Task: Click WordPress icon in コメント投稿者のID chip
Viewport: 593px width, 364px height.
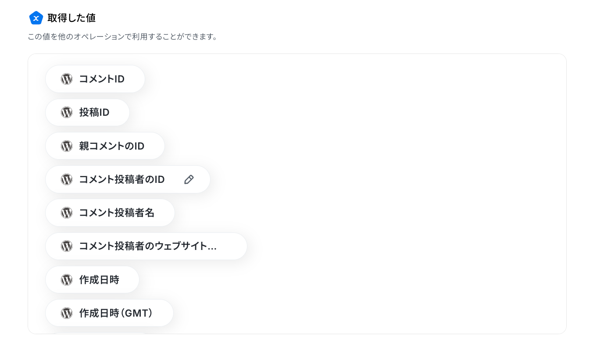Action: pyautogui.click(x=67, y=179)
